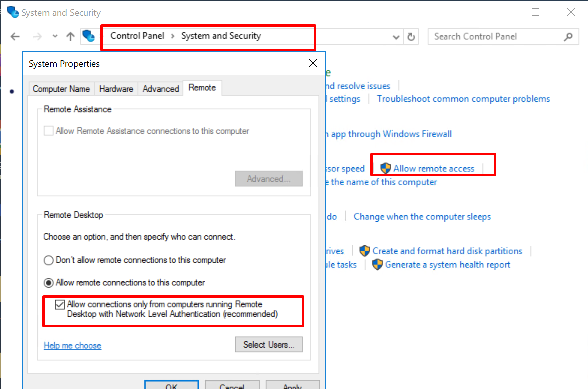
Task: Click shield icon beside Create and format partitions
Action: tap(364, 251)
